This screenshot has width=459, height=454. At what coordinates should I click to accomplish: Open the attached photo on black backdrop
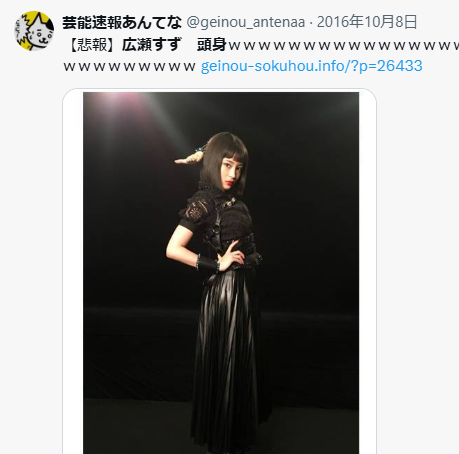tap(221, 273)
